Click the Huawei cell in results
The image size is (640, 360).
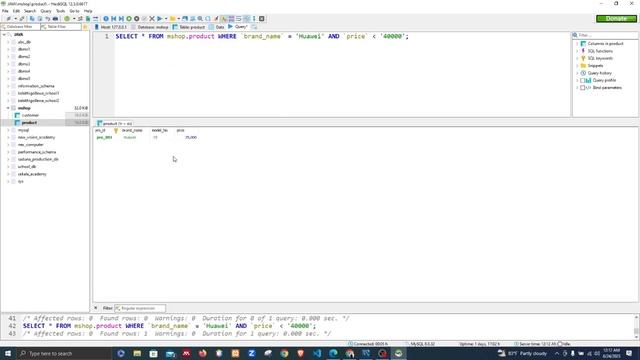pos(130,138)
